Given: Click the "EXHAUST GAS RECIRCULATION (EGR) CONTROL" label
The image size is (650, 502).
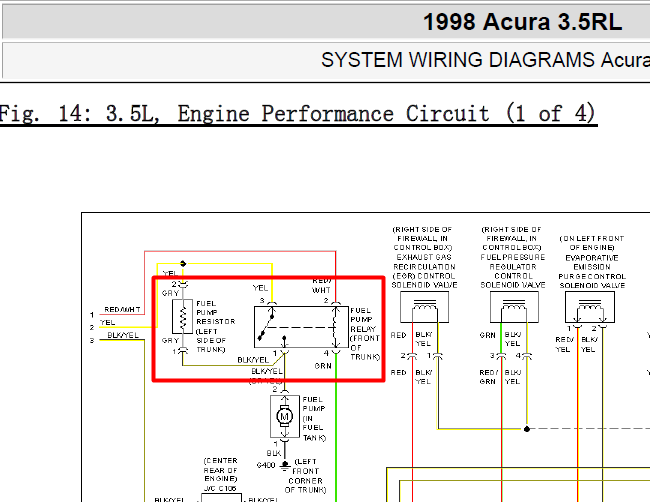Looking at the screenshot, I should click(424, 267).
